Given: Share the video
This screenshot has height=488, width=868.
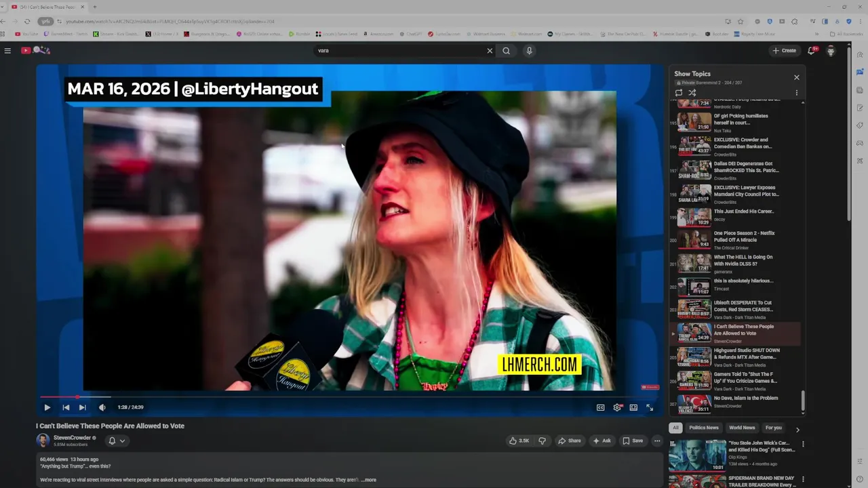Looking at the screenshot, I should 570,441.
